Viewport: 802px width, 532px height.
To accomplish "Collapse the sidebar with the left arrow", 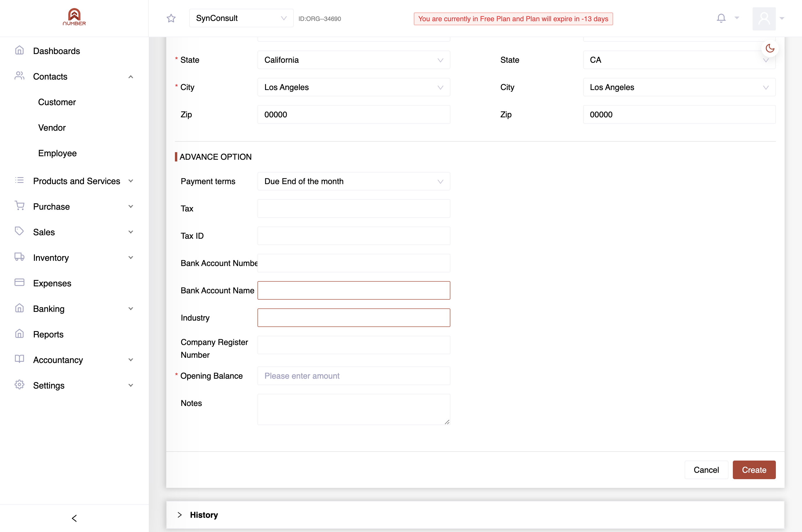I will (x=74, y=518).
